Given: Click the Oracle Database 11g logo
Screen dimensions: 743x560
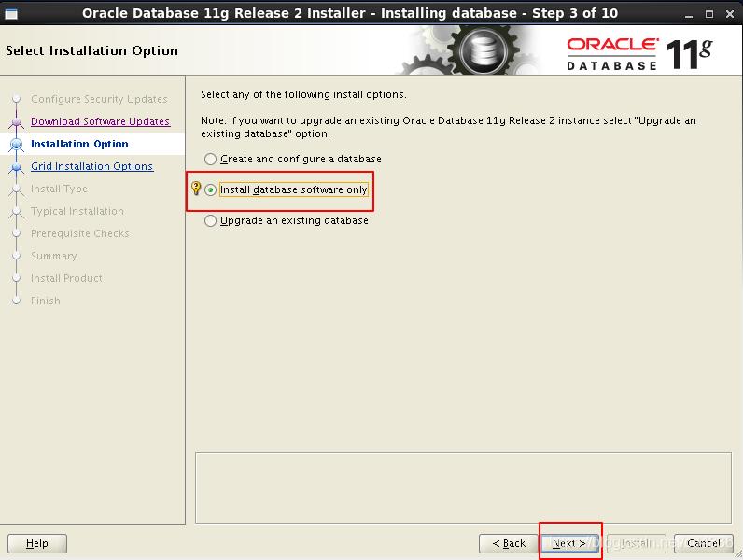Looking at the screenshot, I should coord(639,53).
